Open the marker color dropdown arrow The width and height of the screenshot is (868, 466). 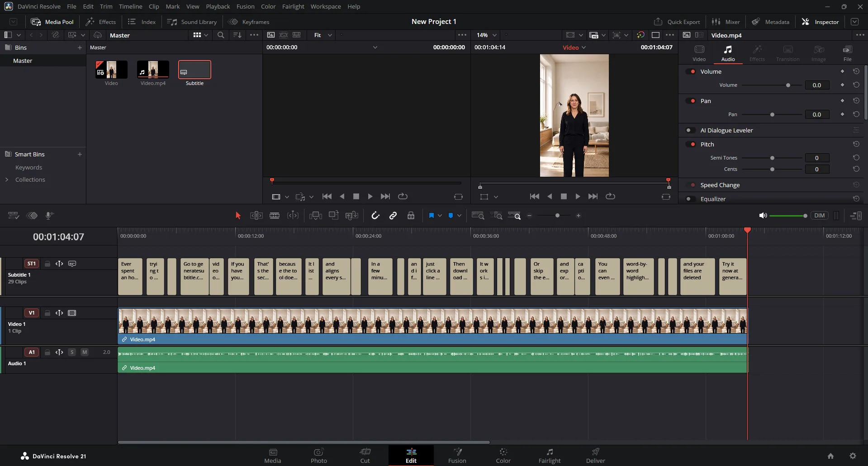pyautogui.click(x=459, y=216)
